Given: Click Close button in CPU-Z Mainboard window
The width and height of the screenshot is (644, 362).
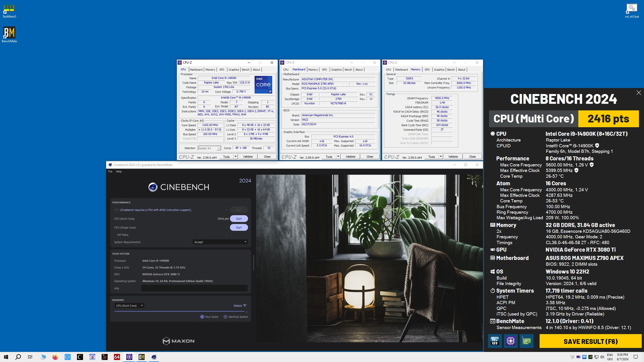Looking at the screenshot, I should 370,156.
